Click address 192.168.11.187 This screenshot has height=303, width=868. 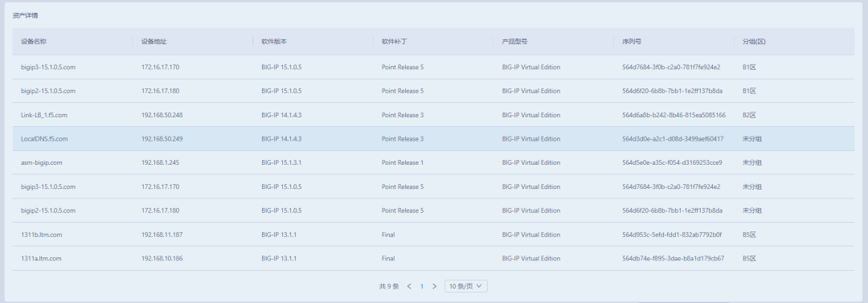162,235
